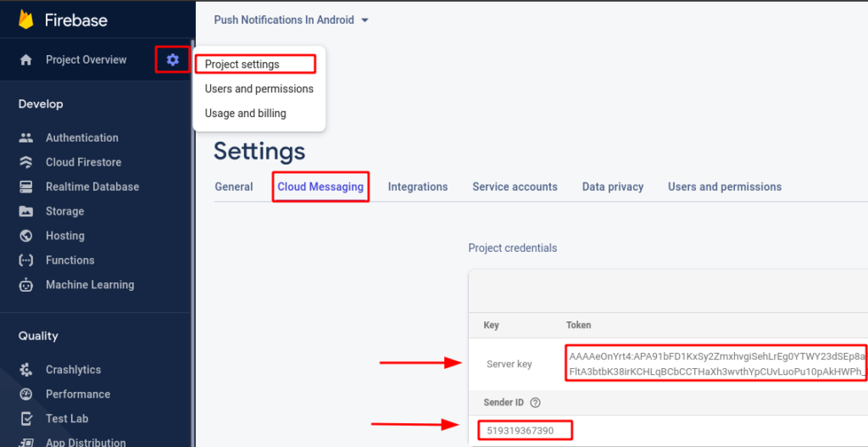This screenshot has width=868, height=447.
Task: Open Realtime Database in the sidebar
Action: [92, 187]
